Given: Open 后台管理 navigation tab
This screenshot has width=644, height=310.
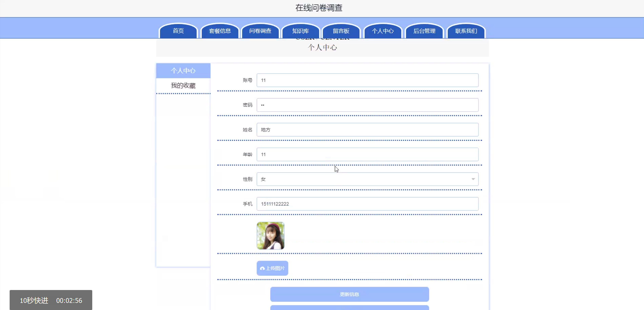Looking at the screenshot, I should coord(425,31).
